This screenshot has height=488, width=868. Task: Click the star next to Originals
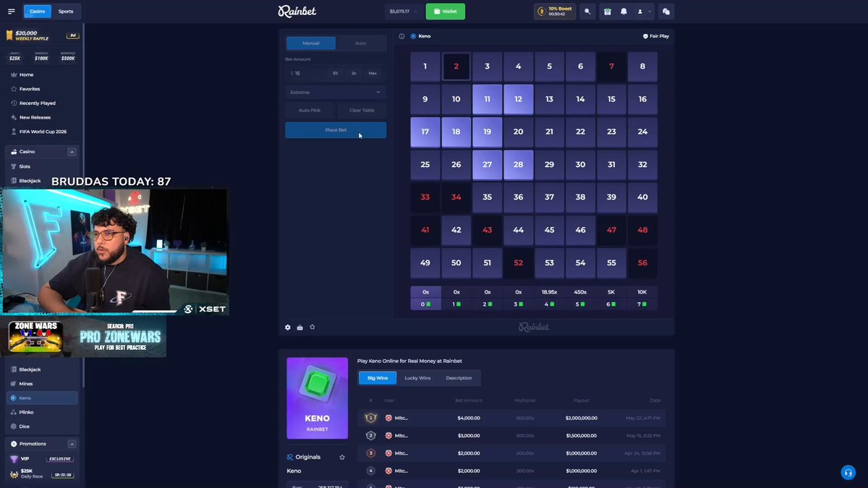tap(342, 457)
